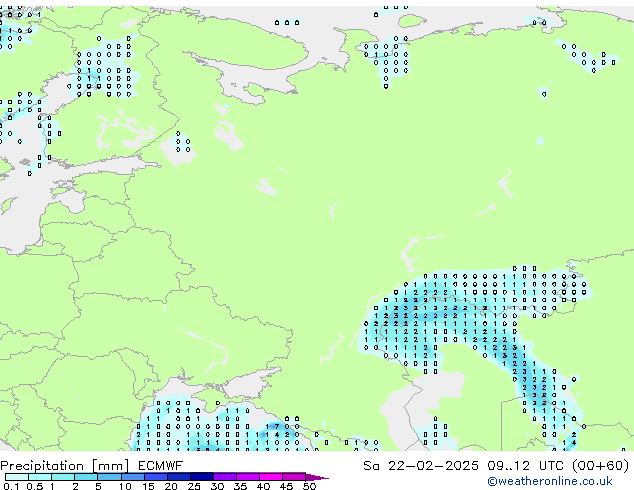Click the 10–15 mm legend swatch
This screenshot has width=634, height=490.
[x=132, y=477]
